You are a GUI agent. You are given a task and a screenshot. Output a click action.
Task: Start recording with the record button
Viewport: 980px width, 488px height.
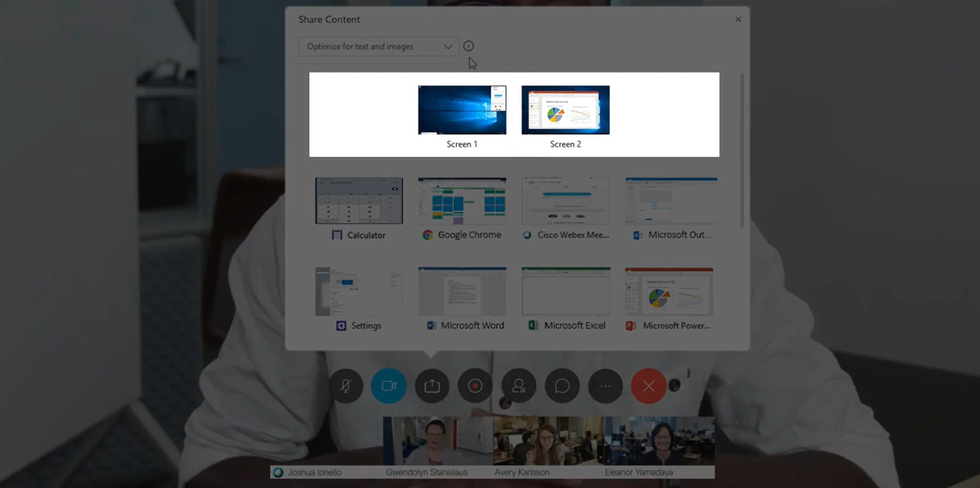476,386
